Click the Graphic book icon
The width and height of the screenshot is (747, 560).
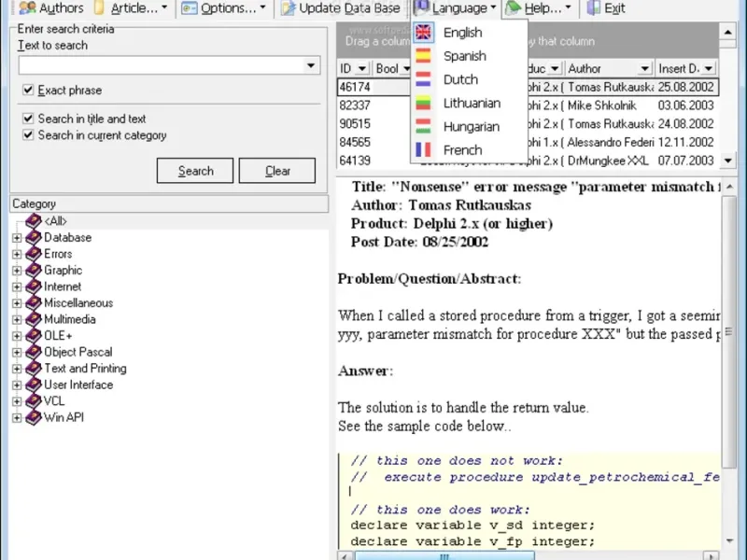(x=34, y=270)
